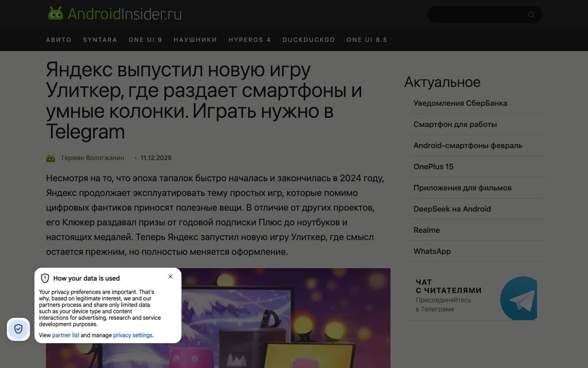Click the author's green robot avatar
The image size is (588, 368).
(x=51, y=158)
